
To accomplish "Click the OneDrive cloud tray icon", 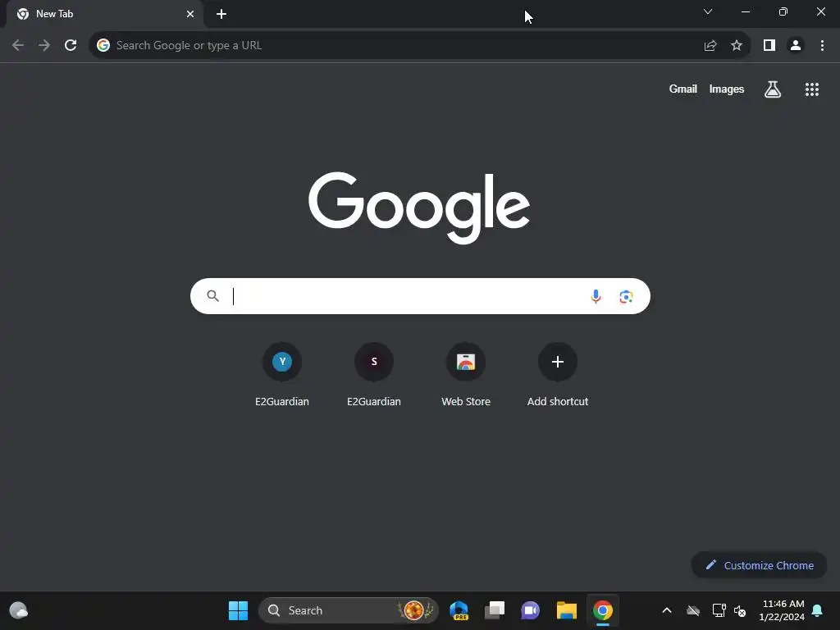I will 692,610.
